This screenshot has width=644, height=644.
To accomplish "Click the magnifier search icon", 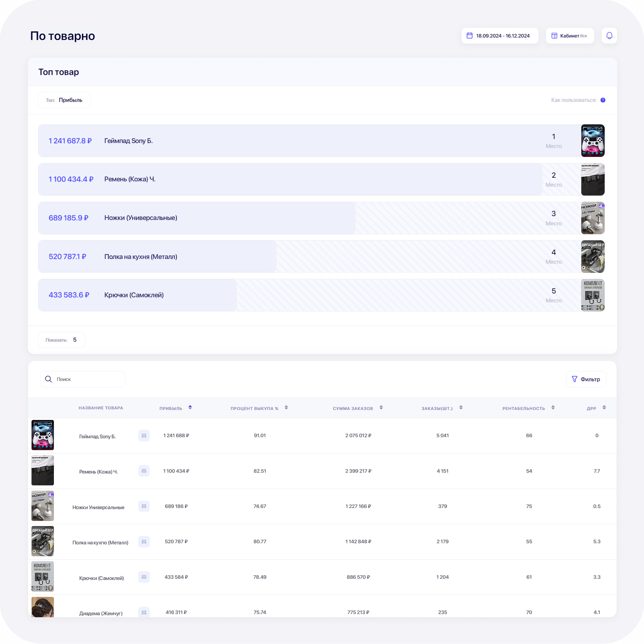I will (48, 379).
